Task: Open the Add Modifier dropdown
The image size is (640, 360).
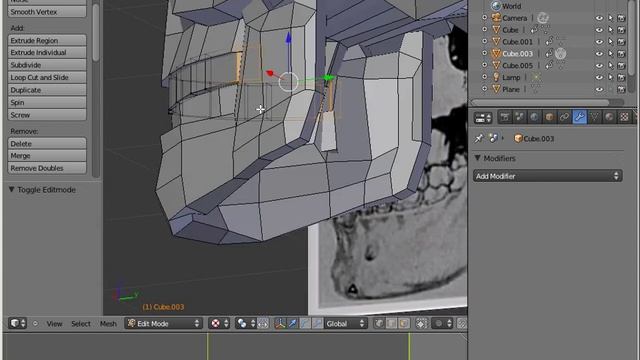Action: click(x=548, y=176)
